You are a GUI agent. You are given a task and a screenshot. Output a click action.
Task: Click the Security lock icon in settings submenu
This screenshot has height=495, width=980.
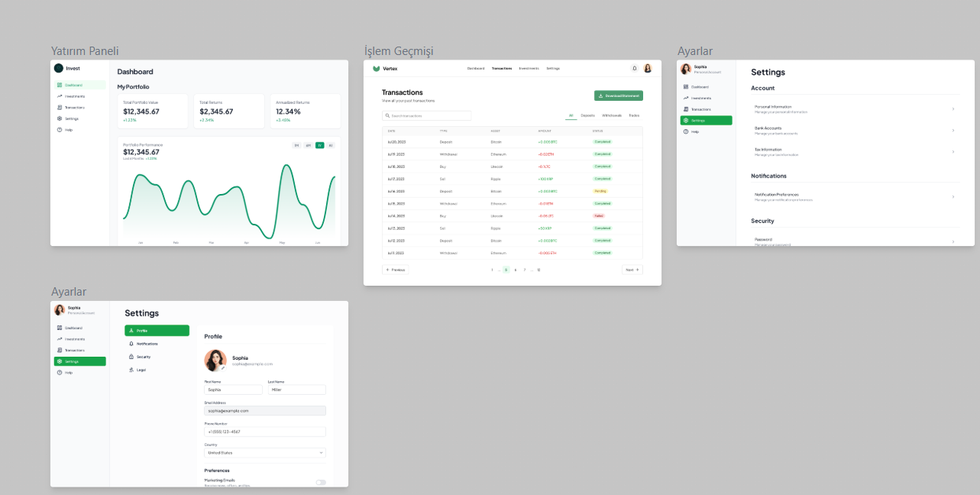131,357
